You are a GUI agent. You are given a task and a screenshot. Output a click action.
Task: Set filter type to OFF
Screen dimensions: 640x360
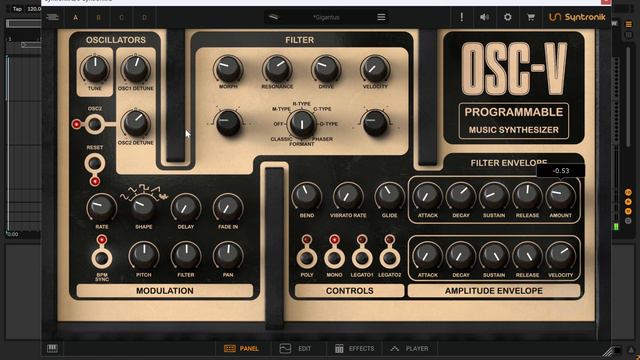click(x=278, y=124)
